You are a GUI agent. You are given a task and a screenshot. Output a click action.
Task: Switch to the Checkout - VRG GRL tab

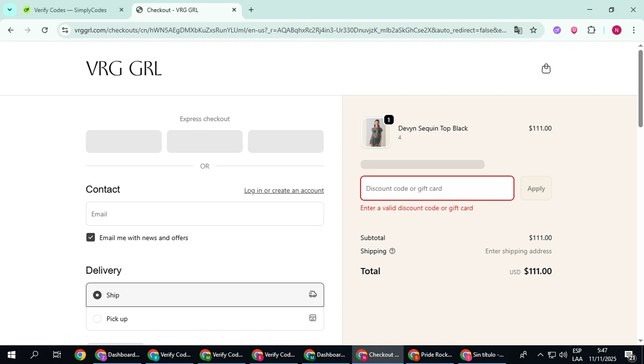[187, 10]
